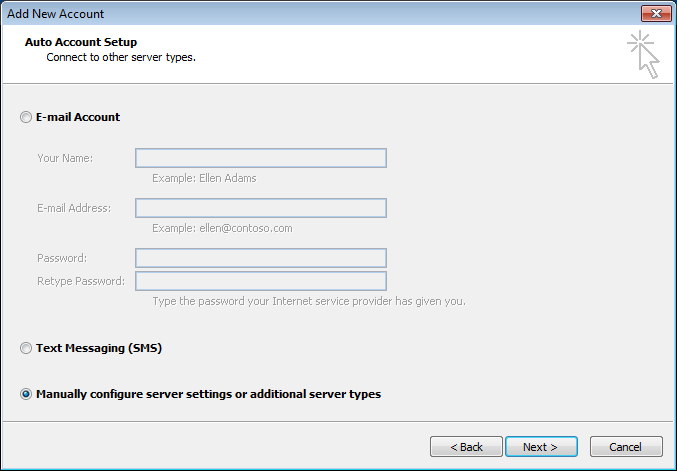Viewport: 677px width, 471px height.
Task: Click the Retype Password field
Action: (x=260, y=281)
